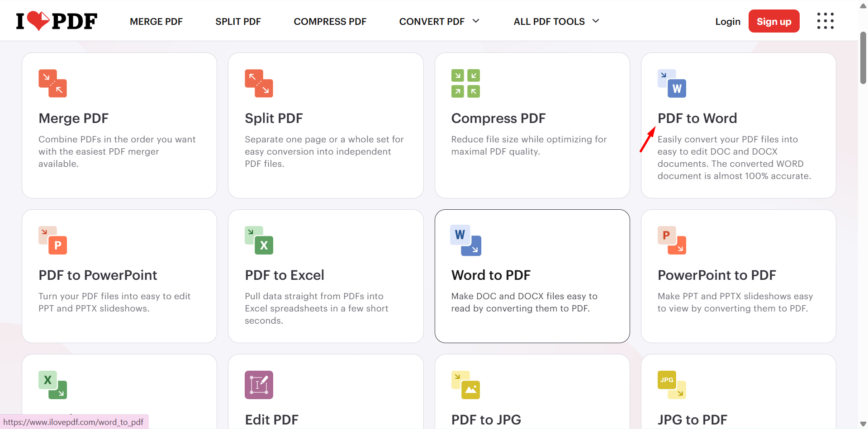868x429 pixels.
Task: Open Compress PDF in the top navigation
Action: point(330,21)
